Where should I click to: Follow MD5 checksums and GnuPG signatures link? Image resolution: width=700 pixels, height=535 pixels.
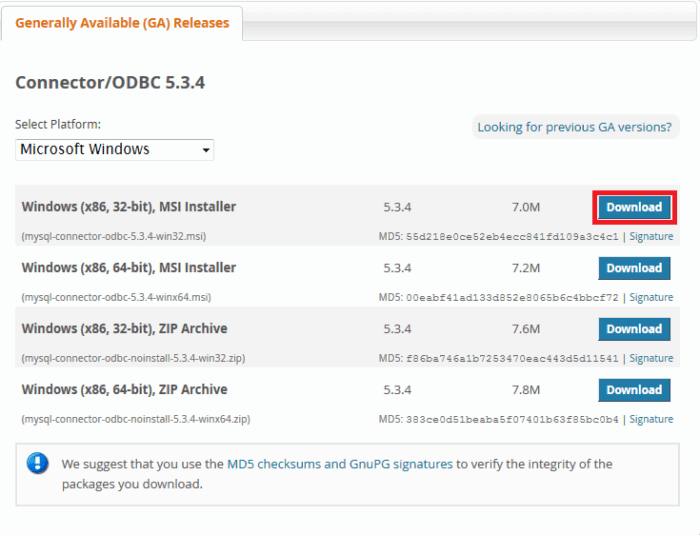[x=340, y=464]
